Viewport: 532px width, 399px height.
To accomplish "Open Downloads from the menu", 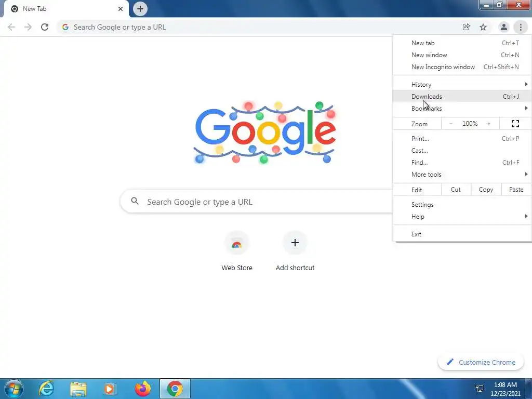I will pyautogui.click(x=462, y=96).
